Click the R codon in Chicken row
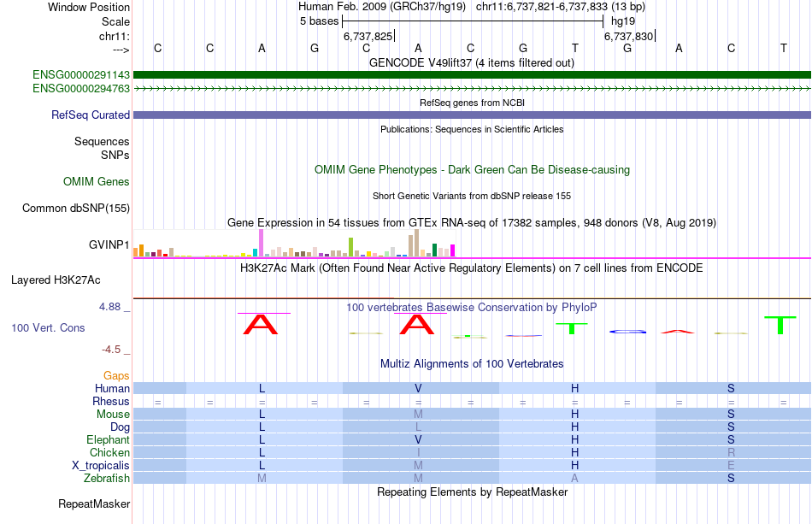Viewport: 812px width, 524px height. coord(731,452)
